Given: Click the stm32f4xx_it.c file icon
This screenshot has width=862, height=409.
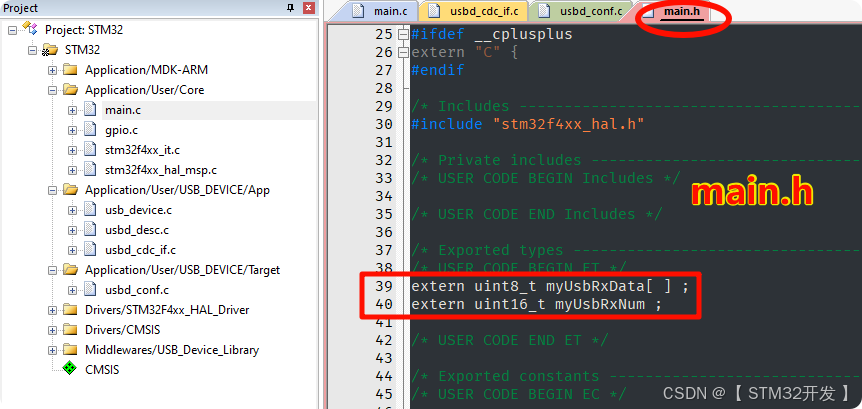Looking at the screenshot, I should pos(90,150).
